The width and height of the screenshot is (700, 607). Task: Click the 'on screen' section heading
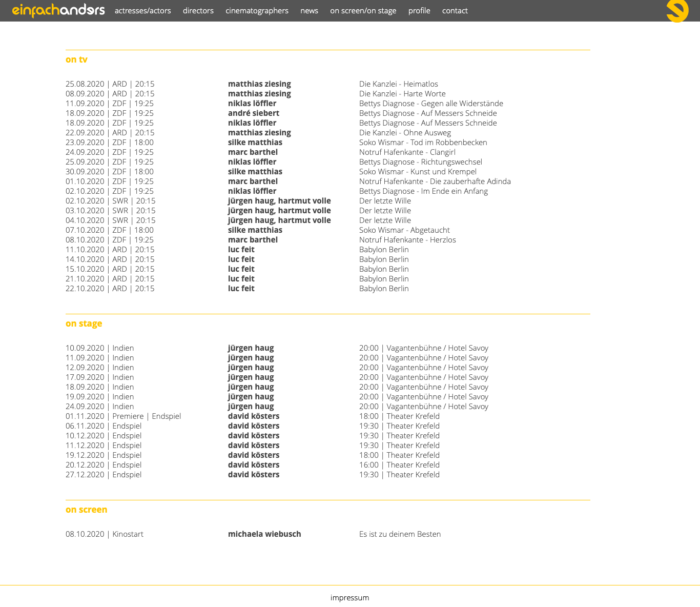coord(87,510)
